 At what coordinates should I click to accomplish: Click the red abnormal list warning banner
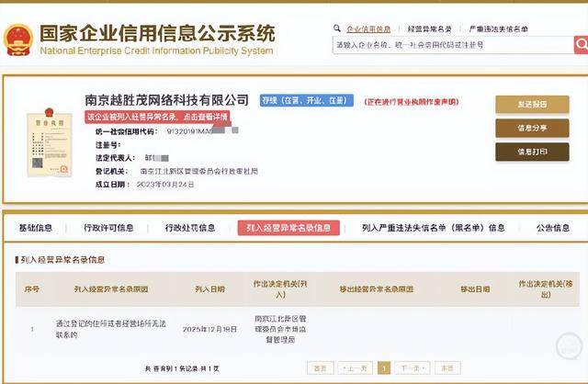(157, 118)
